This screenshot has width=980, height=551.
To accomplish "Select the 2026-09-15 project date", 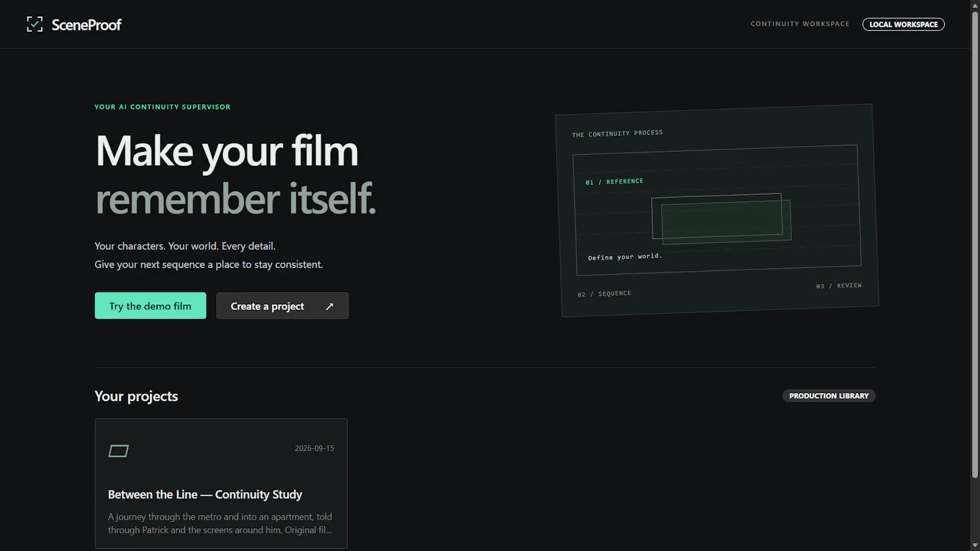I will point(314,448).
